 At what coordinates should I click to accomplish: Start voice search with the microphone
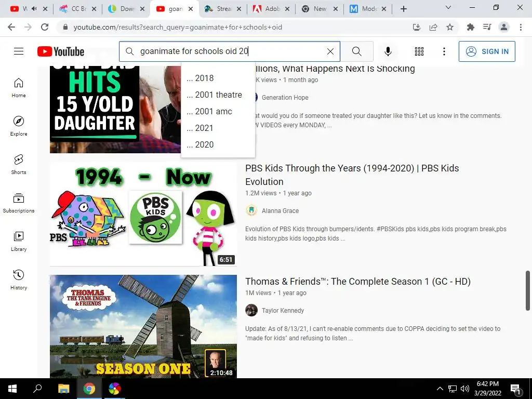point(388,51)
